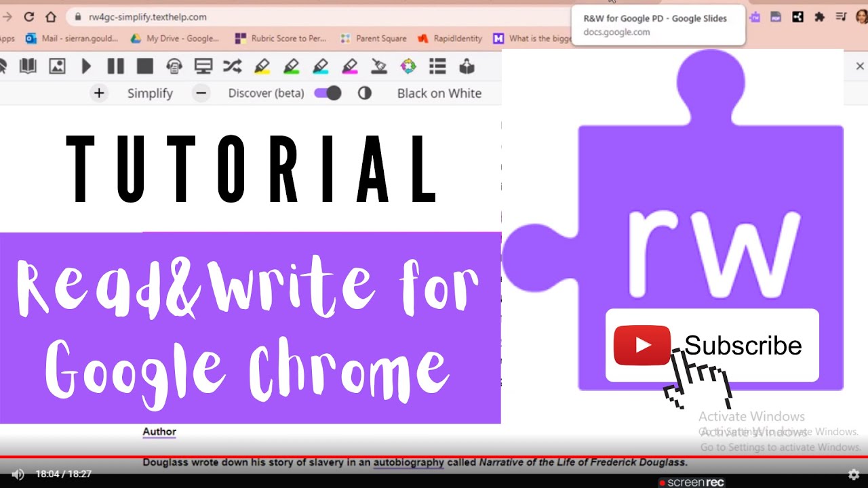Click the black share-nodes extension icon
The image size is (868, 488).
click(x=797, y=17)
